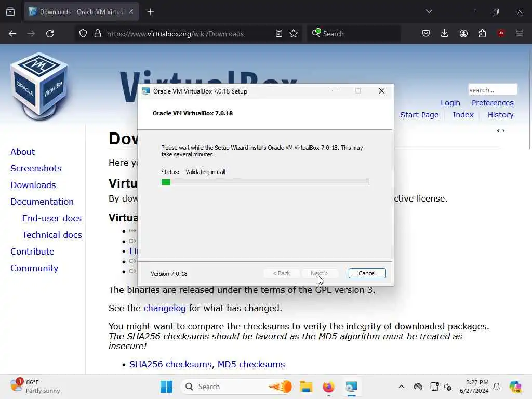The height and width of the screenshot is (399, 532).
Task: Open Technical docs link
Action: tap(52, 235)
